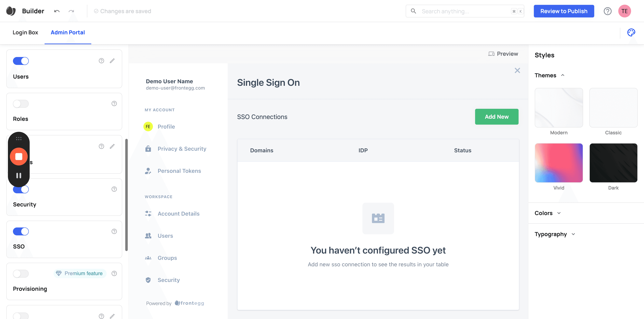Show help for the Users card

(101, 61)
